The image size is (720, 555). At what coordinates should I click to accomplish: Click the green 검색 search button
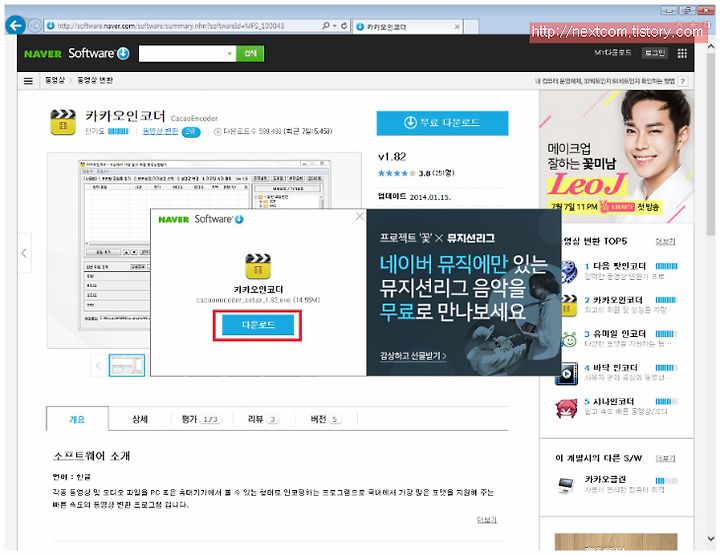pyautogui.click(x=250, y=53)
